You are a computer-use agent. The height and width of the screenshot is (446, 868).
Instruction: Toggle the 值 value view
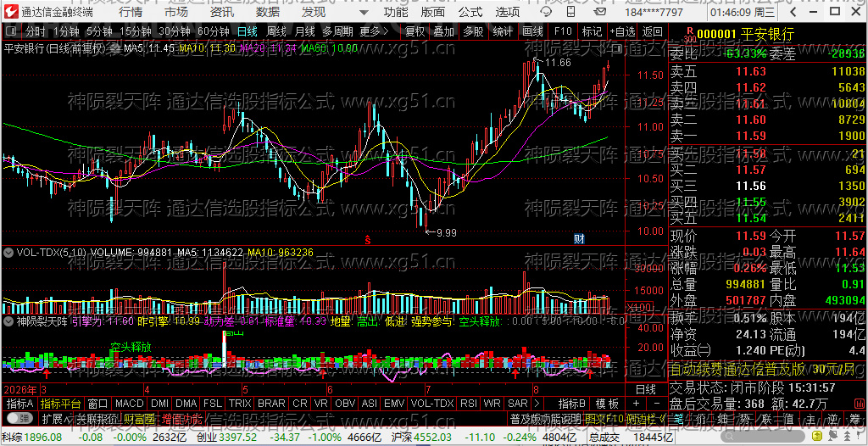[789, 418]
